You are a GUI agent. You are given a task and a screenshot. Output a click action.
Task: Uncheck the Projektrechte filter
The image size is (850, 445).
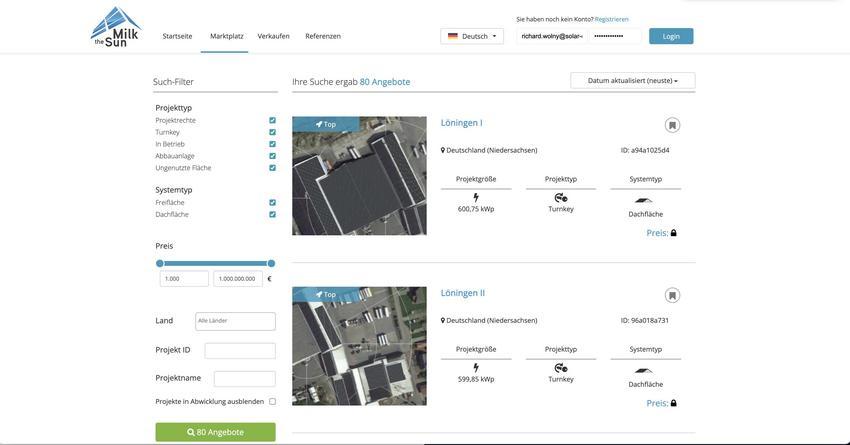pos(272,120)
